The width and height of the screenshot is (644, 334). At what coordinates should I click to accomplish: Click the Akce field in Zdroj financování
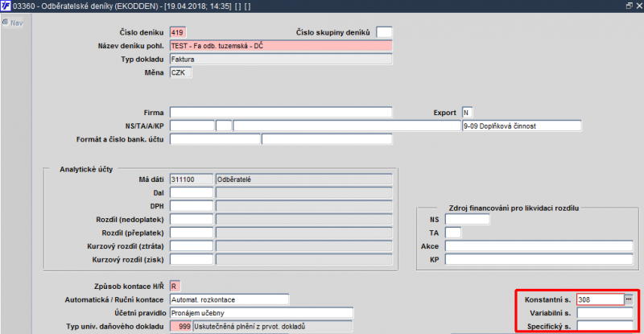tap(539, 246)
